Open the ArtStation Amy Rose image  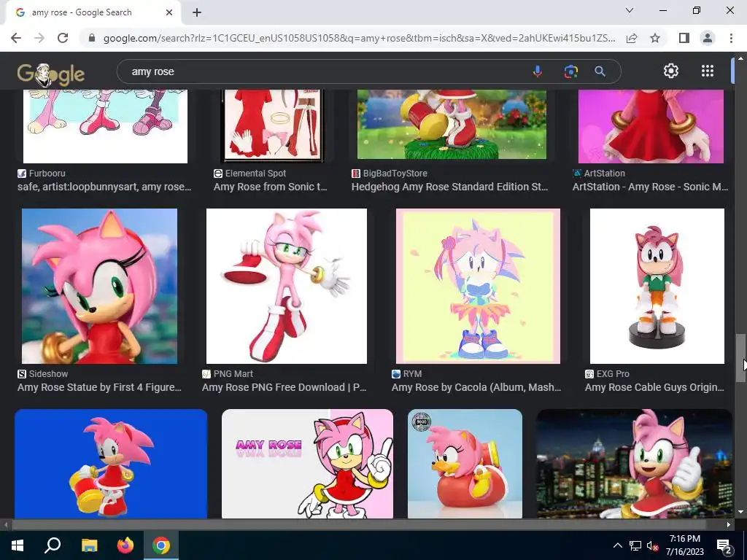[651, 126]
